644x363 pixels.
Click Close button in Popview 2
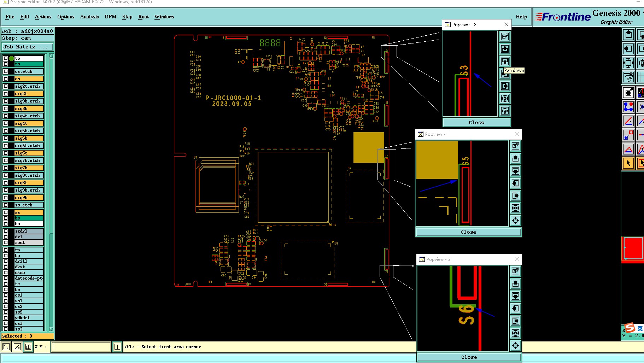(x=469, y=357)
